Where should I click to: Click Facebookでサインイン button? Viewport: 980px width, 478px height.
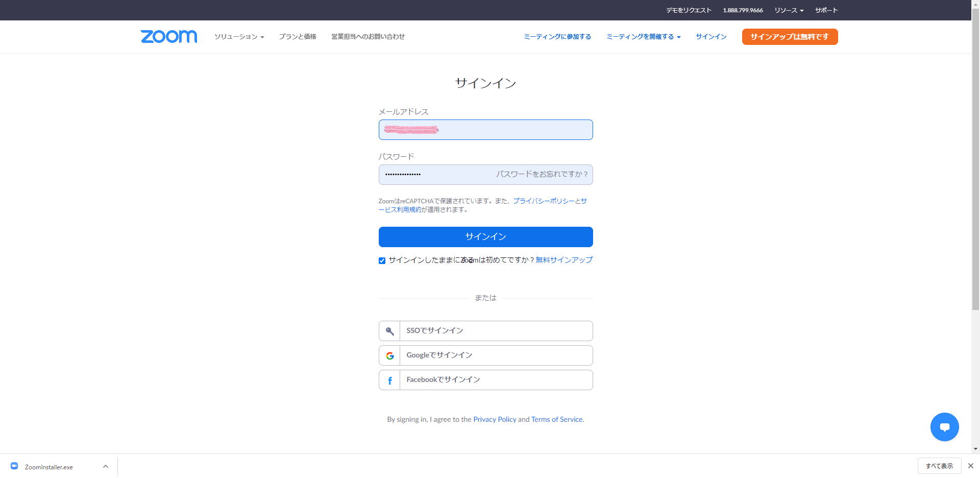point(485,380)
